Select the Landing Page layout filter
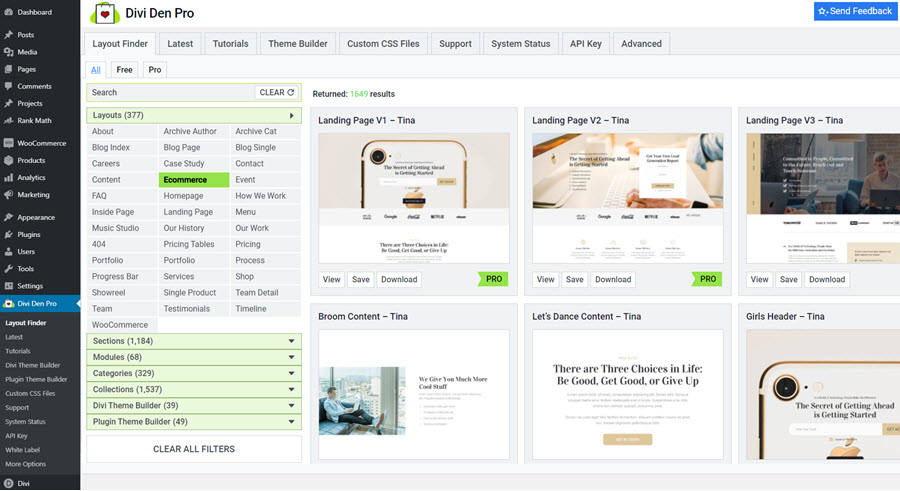This screenshot has height=491, width=900. coord(194,212)
